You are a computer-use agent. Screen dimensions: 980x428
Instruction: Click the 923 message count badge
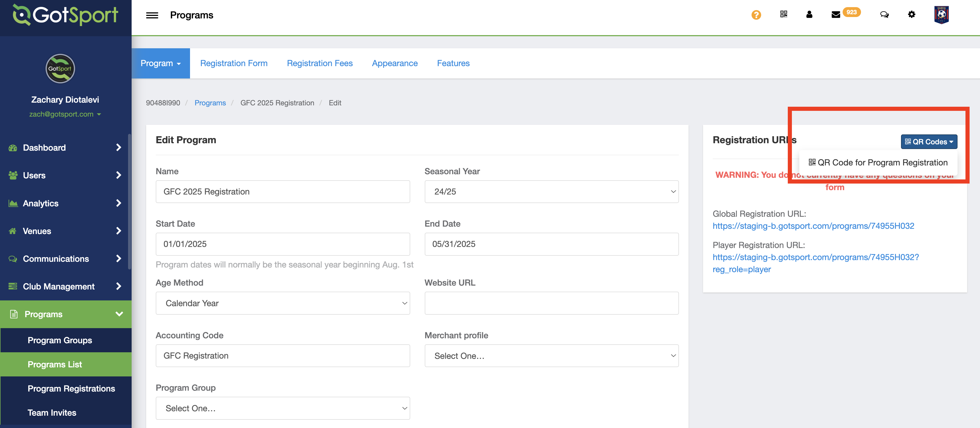(x=851, y=12)
